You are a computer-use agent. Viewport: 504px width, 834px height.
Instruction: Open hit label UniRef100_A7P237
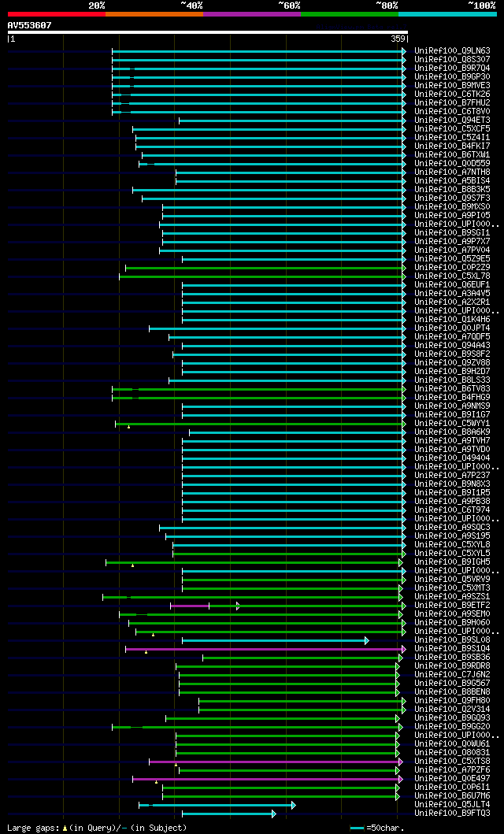(x=453, y=475)
